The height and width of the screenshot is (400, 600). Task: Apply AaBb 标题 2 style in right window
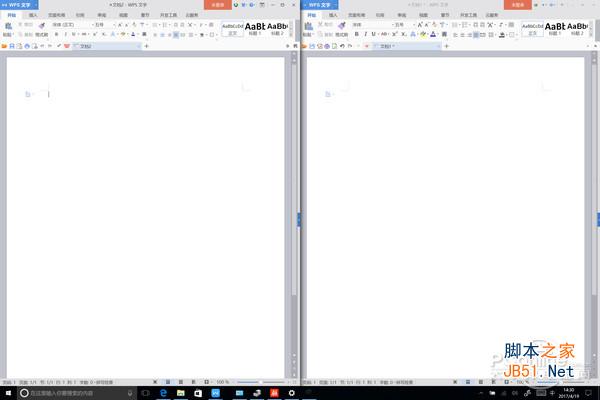tap(577, 29)
